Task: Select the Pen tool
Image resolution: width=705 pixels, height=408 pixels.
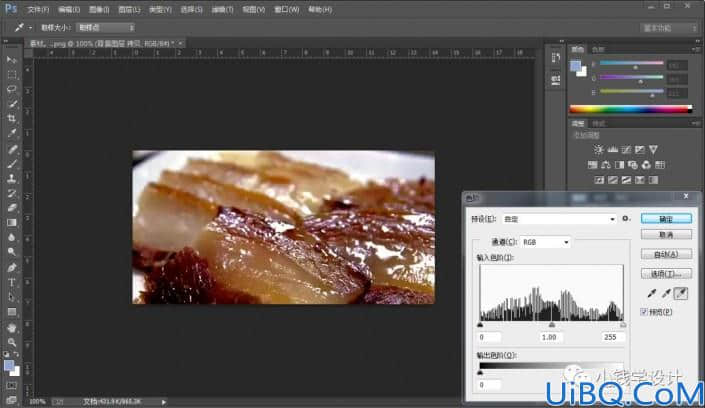Action: [12, 268]
